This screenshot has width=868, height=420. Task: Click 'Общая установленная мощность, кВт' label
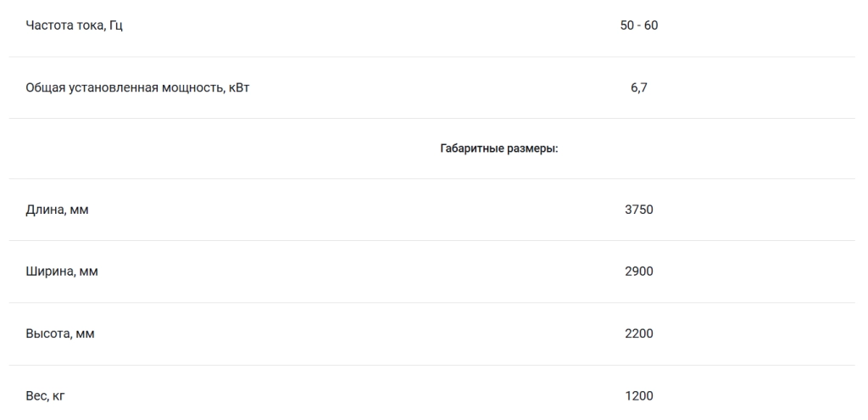pyautogui.click(x=137, y=87)
